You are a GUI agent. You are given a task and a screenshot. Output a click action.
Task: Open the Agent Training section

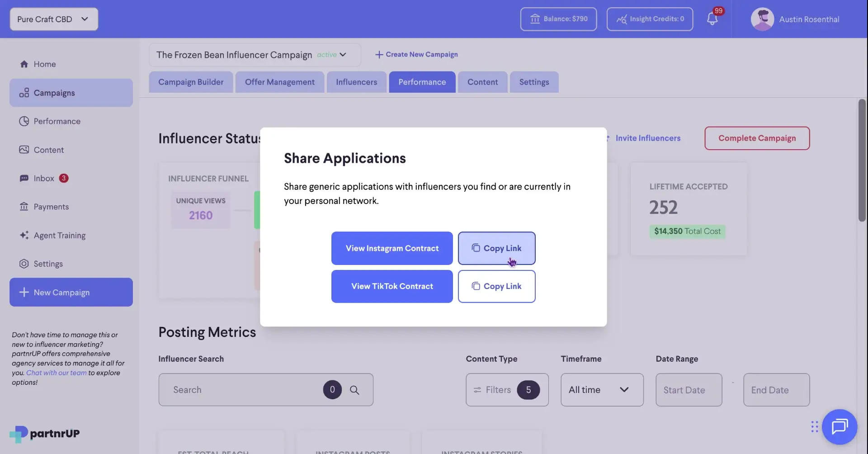tap(59, 235)
